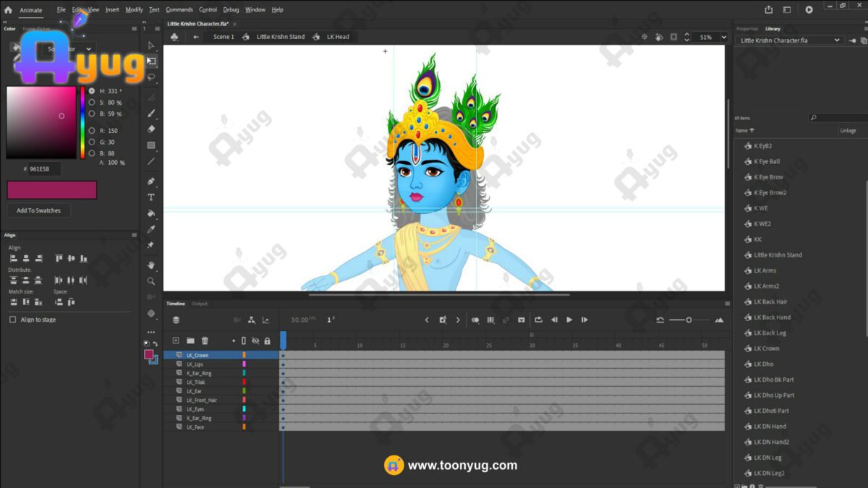Pick a color in saturation gradient field
Screen dimensions: 868x488
41,122
